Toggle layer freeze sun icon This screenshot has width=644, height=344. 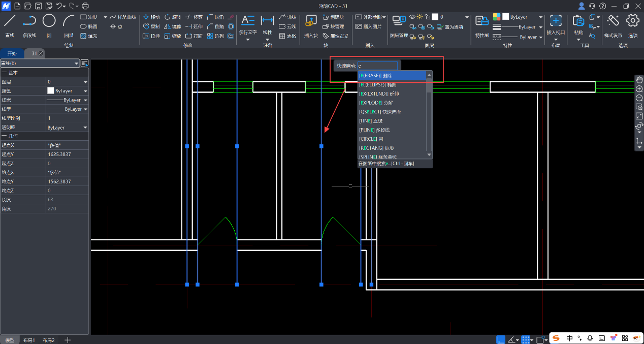pos(420,17)
